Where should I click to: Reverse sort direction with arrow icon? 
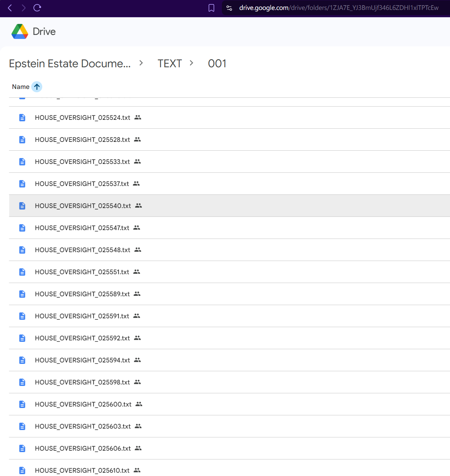point(37,87)
